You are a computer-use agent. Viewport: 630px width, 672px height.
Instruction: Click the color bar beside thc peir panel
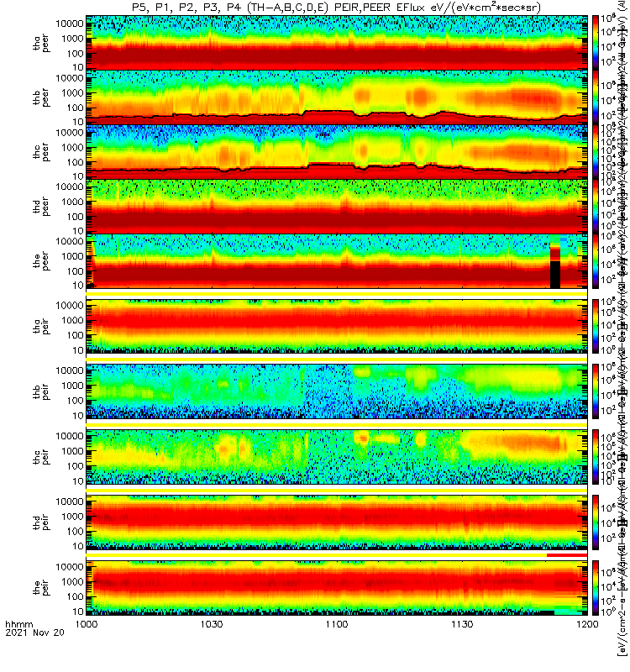(x=596, y=457)
